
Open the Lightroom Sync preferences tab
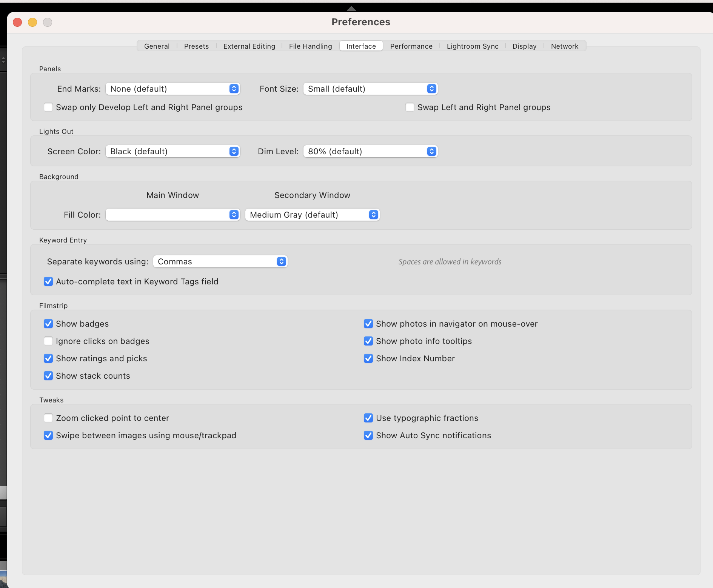pyautogui.click(x=472, y=46)
